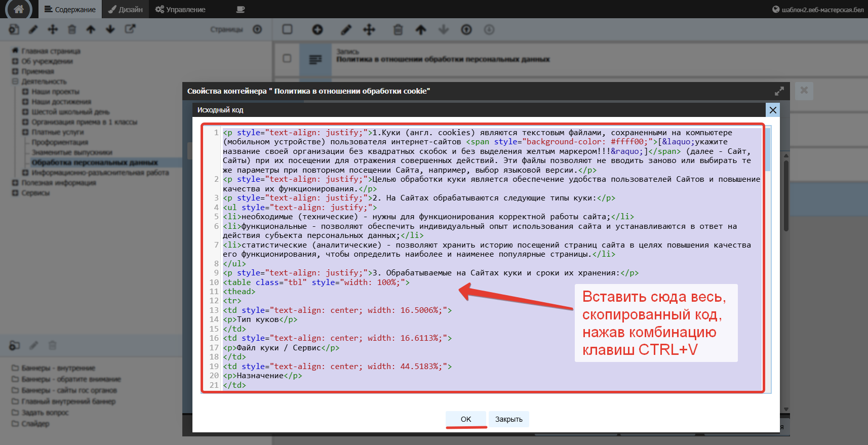Expand the 'Об учреждении' tree node
868x445 pixels.
15,61
